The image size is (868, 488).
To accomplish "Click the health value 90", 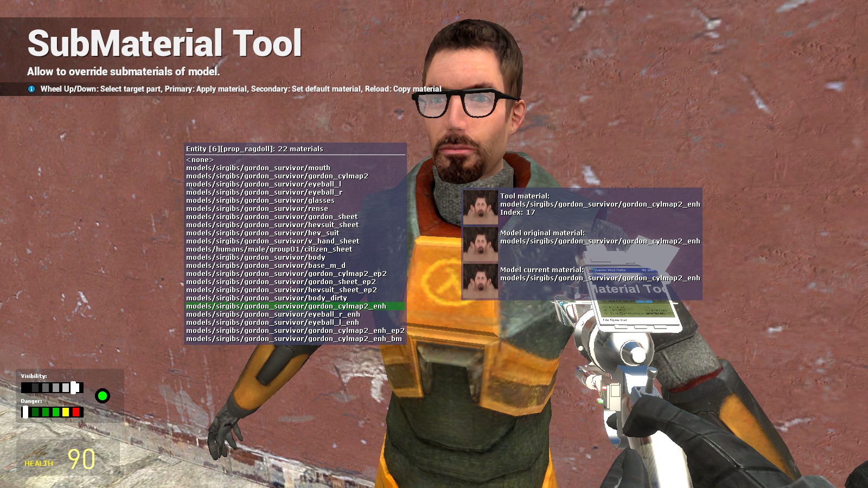I will [x=81, y=459].
